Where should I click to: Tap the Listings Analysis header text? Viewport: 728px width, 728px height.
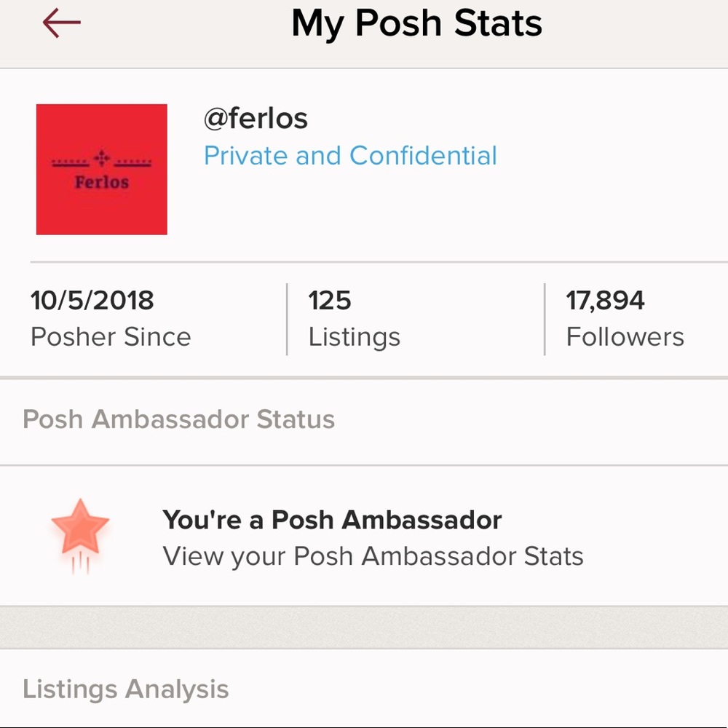point(125,688)
